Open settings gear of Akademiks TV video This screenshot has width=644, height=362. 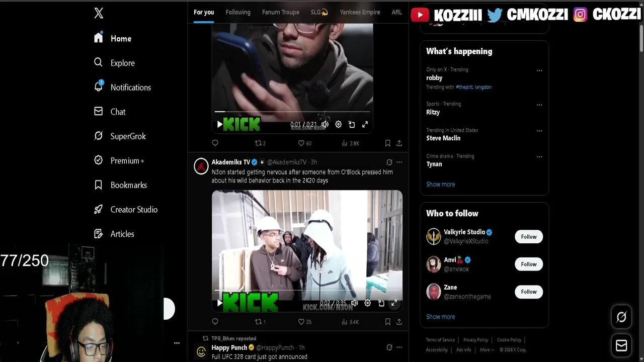(x=368, y=303)
